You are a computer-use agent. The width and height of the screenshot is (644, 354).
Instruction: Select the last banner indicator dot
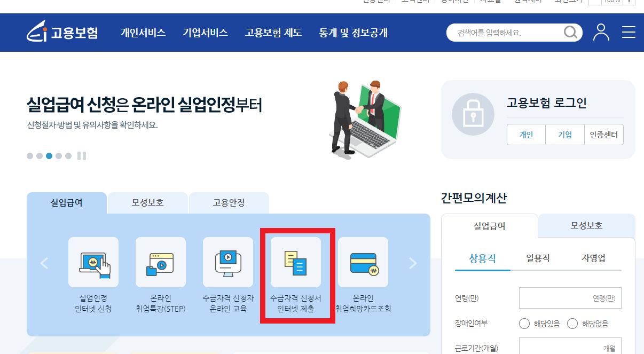(x=68, y=156)
